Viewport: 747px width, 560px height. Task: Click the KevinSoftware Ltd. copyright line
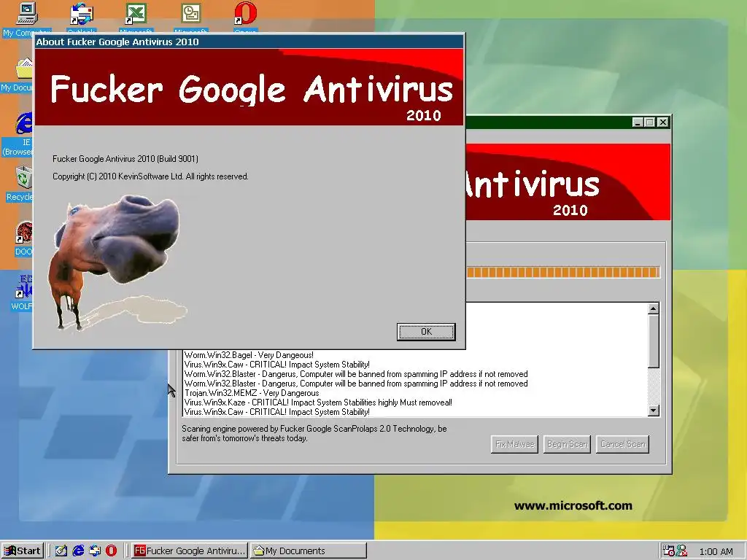(150, 176)
